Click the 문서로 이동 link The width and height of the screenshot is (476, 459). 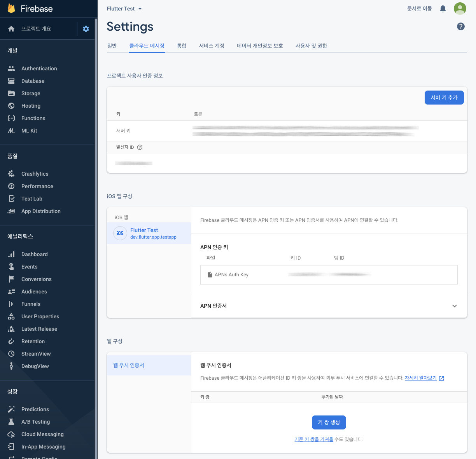(x=420, y=9)
